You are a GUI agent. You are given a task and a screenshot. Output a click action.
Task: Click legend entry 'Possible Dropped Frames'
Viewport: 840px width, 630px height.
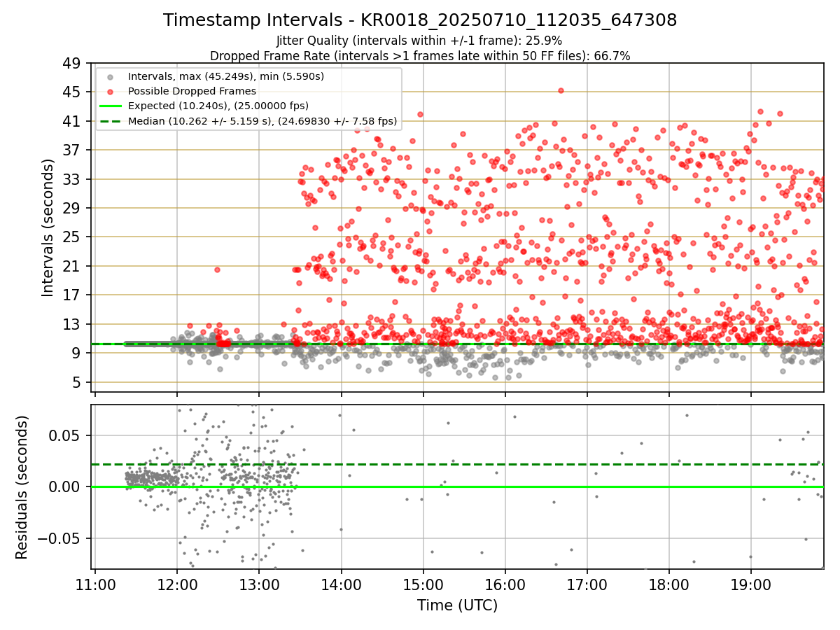[192, 91]
